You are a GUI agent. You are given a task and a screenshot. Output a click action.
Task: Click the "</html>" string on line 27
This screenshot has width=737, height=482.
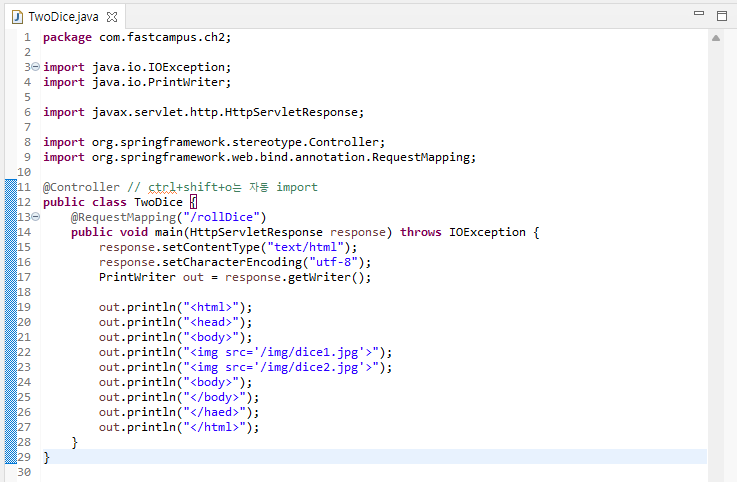click(214, 428)
